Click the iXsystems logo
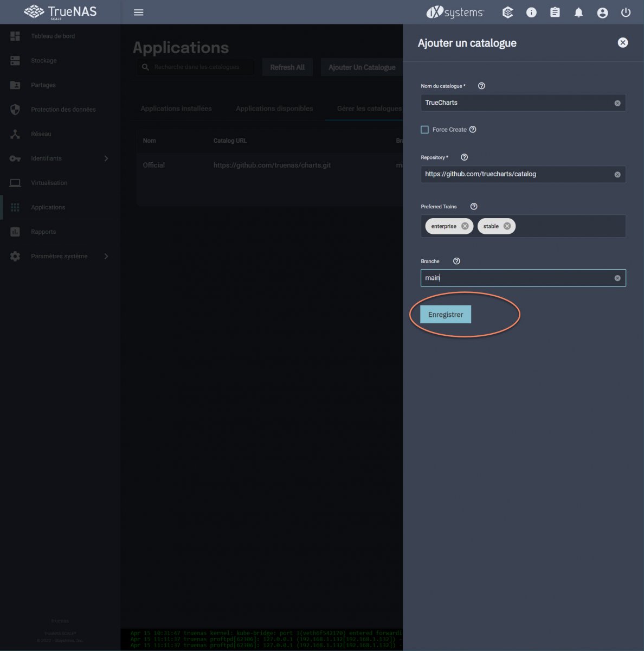 point(455,12)
